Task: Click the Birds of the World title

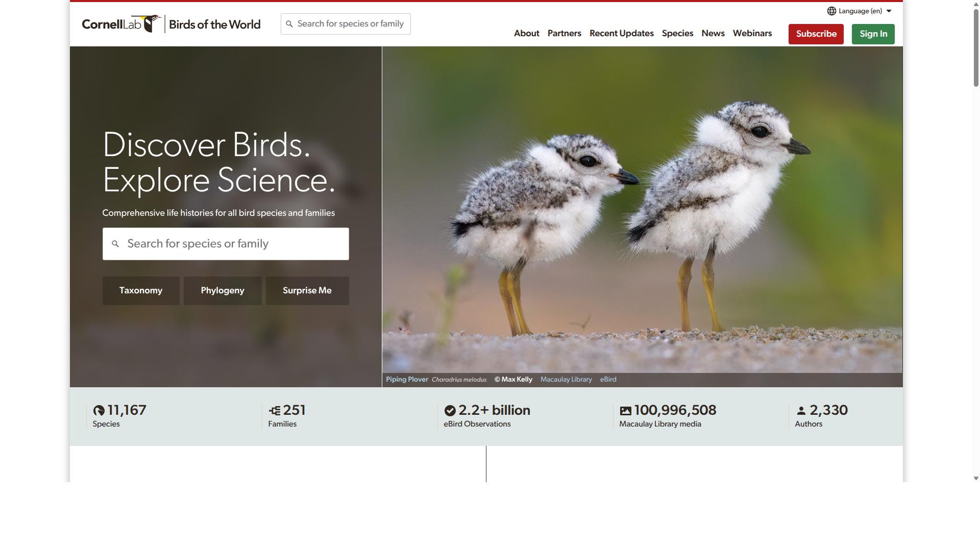Action: click(x=214, y=24)
